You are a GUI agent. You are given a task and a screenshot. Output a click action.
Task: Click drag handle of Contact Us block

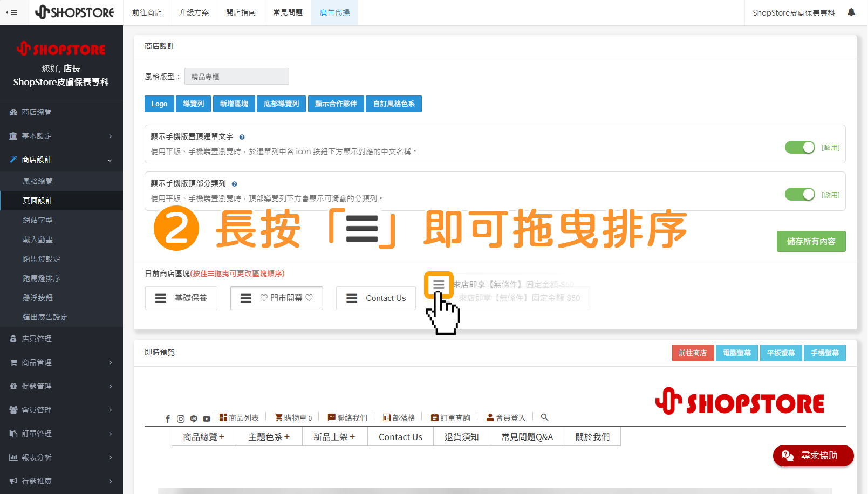pyautogui.click(x=352, y=298)
